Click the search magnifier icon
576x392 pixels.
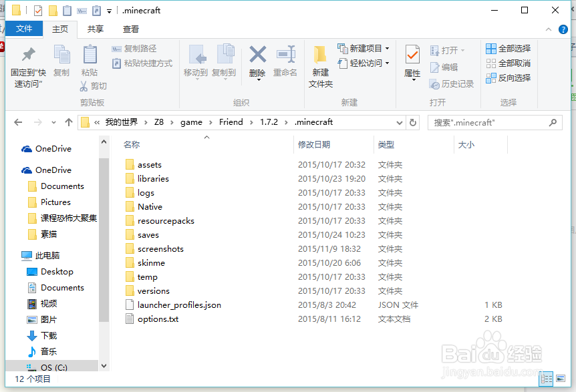[553, 123]
